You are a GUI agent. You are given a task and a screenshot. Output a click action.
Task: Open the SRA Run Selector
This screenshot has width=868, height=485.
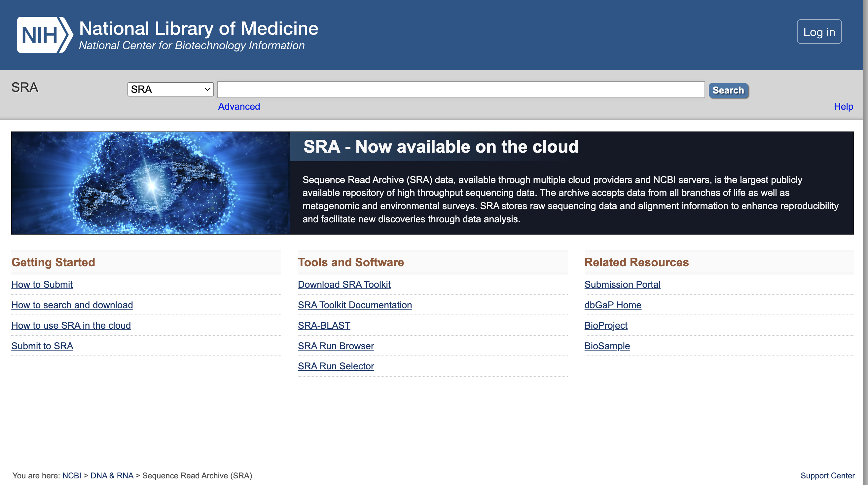(x=336, y=366)
